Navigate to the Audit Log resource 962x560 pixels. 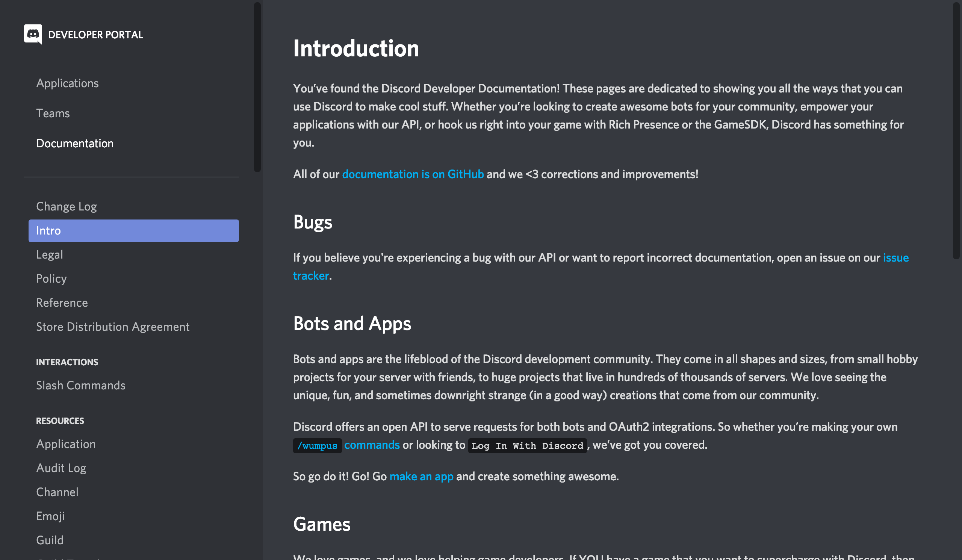tap(61, 467)
